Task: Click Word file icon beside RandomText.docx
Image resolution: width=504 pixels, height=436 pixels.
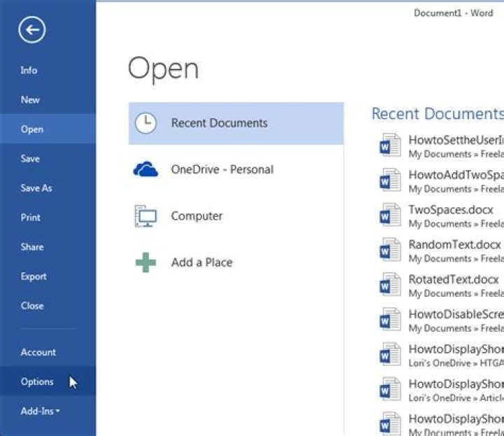Action: coord(390,250)
